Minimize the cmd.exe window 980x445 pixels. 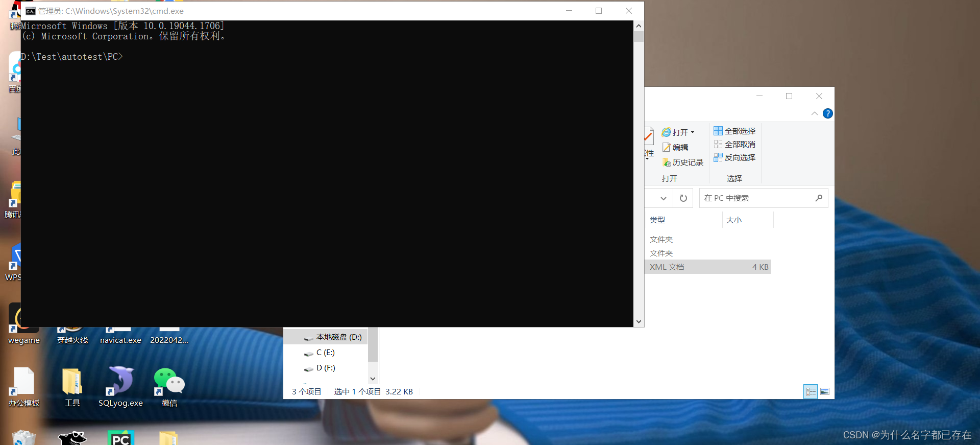(569, 11)
